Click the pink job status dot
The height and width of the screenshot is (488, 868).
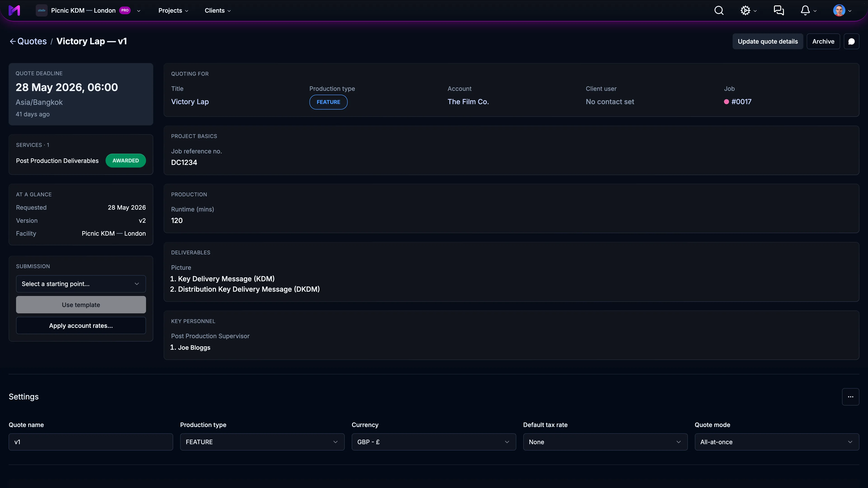click(726, 102)
